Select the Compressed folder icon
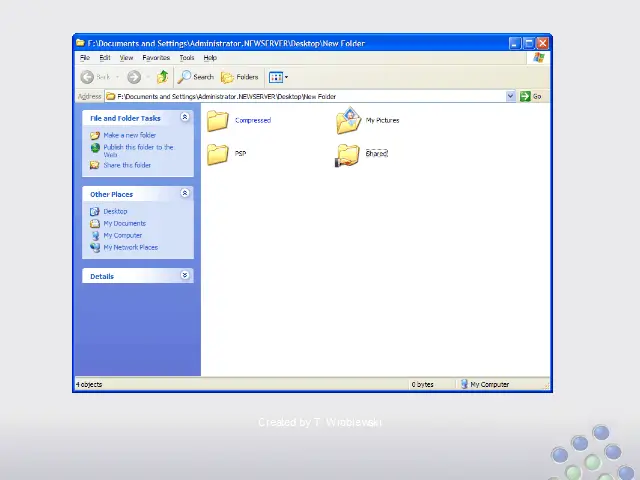Viewport: 640px width, 480px height. pyautogui.click(x=218, y=121)
